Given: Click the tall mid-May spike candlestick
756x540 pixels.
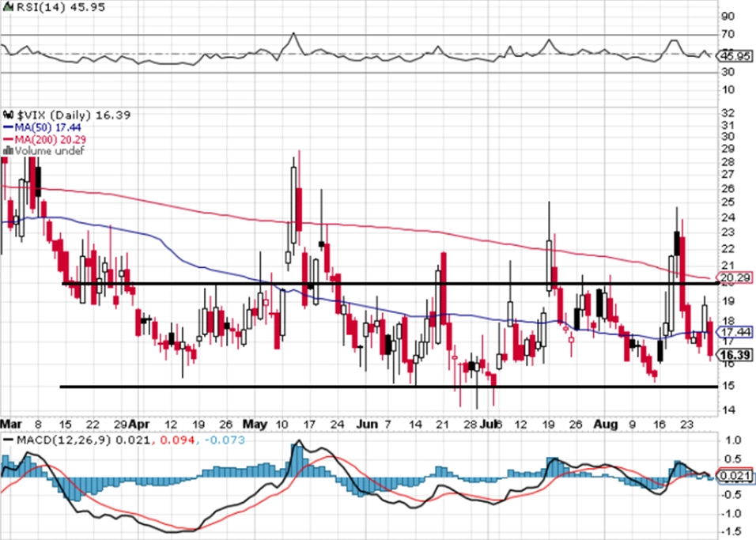Looking at the screenshot, I should point(293,207).
